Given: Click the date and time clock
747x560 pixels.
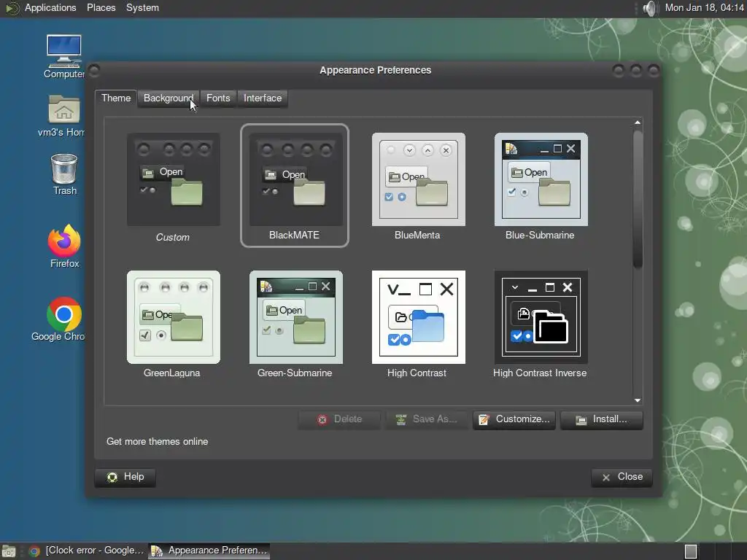Looking at the screenshot, I should tap(704, 7).
